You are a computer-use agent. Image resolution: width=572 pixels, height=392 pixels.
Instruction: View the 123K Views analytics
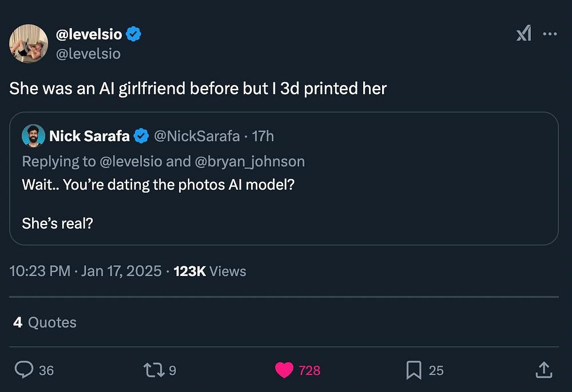[209, 271]
